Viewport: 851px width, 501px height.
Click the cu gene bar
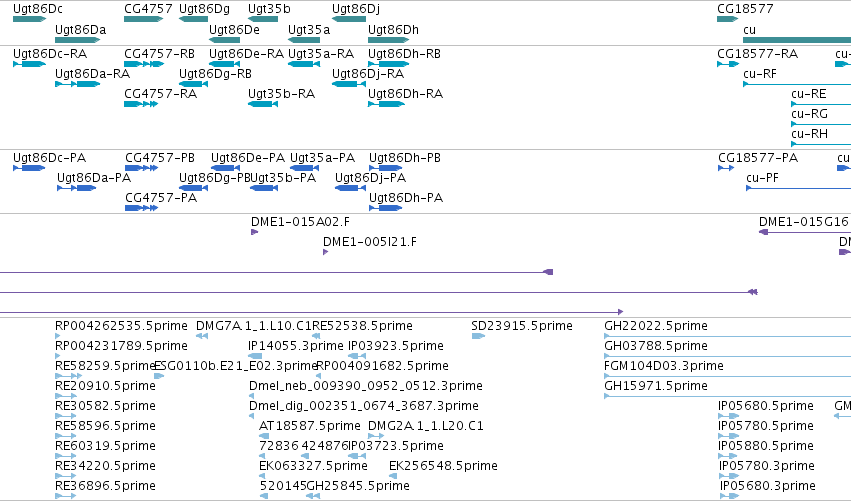797,40
